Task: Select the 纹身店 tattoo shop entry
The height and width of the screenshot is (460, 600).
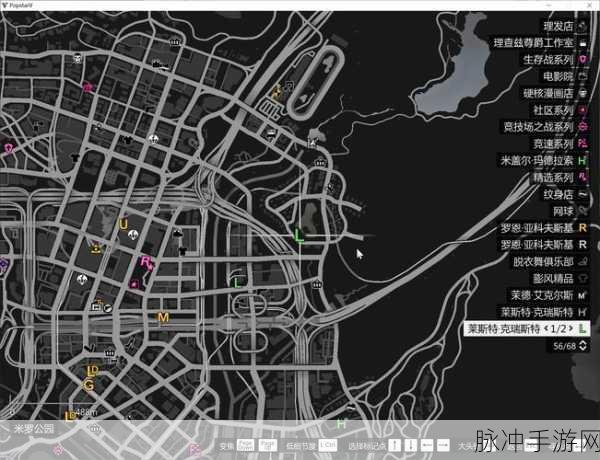Action: pyautogui.click(x=566, y=194)
